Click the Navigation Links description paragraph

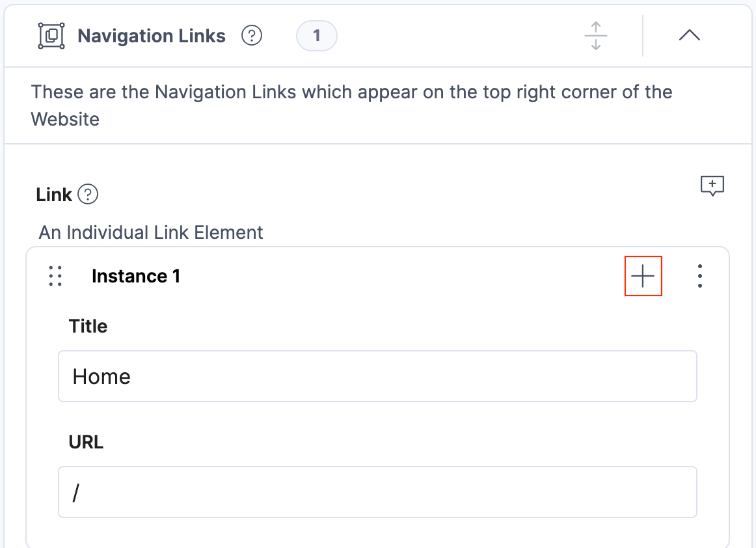pos(351,105)
